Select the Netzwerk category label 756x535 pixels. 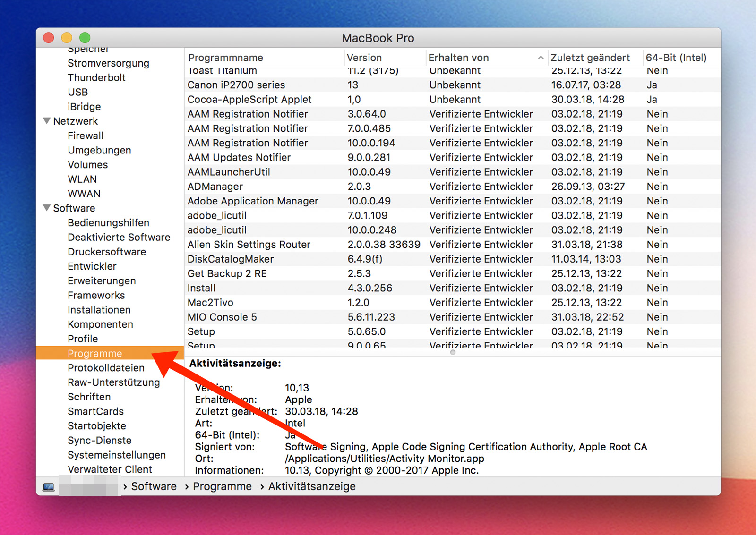pos(76,121)
